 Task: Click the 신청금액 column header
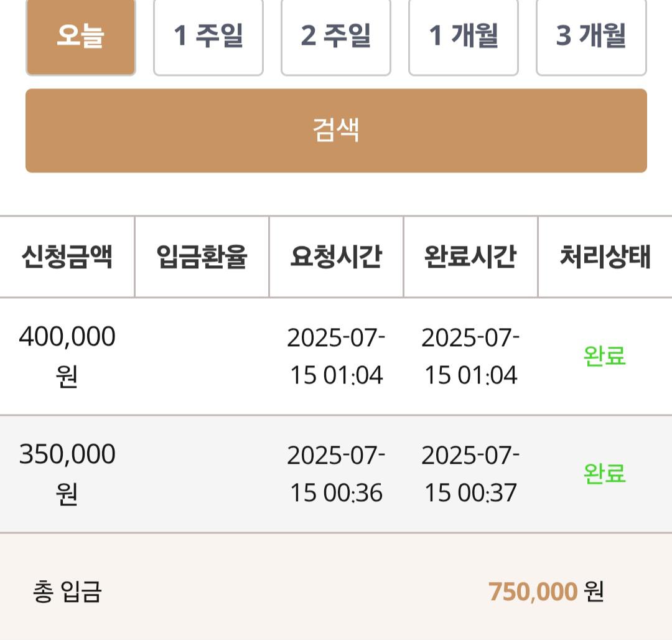(x=67, y=256)
